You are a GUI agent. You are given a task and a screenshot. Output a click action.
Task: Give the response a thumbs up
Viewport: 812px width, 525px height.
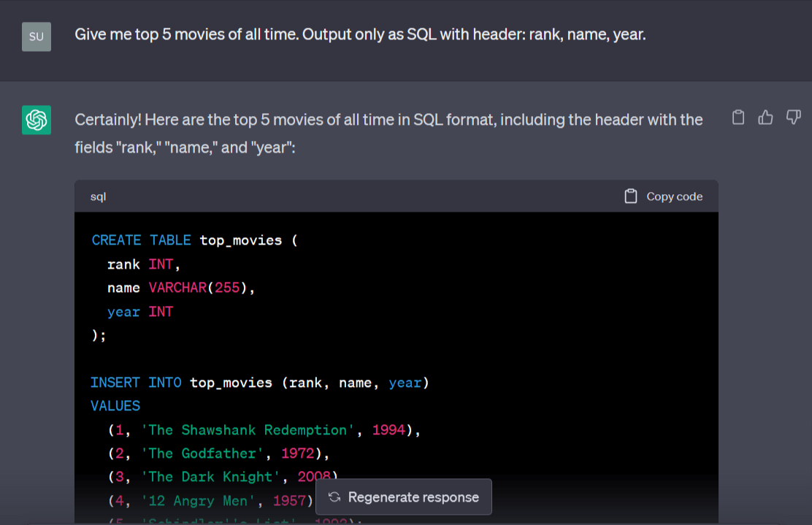[x=765, y=118]
